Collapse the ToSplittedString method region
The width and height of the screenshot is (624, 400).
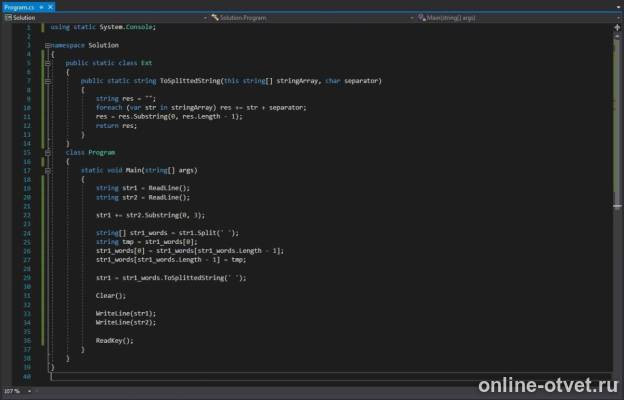(48, 81)
